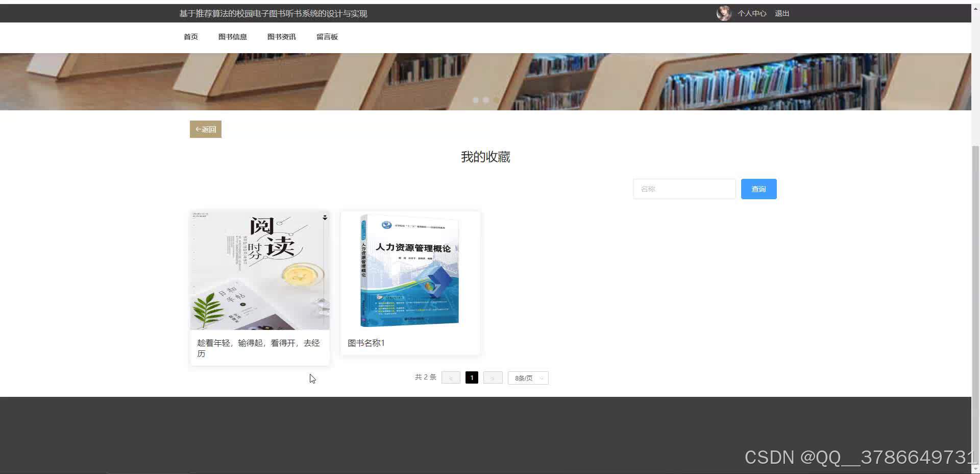The width and height of the screenshot is (980, 474).
Task: Select page 1 in the pagination bar
Action: pos(471,377)
